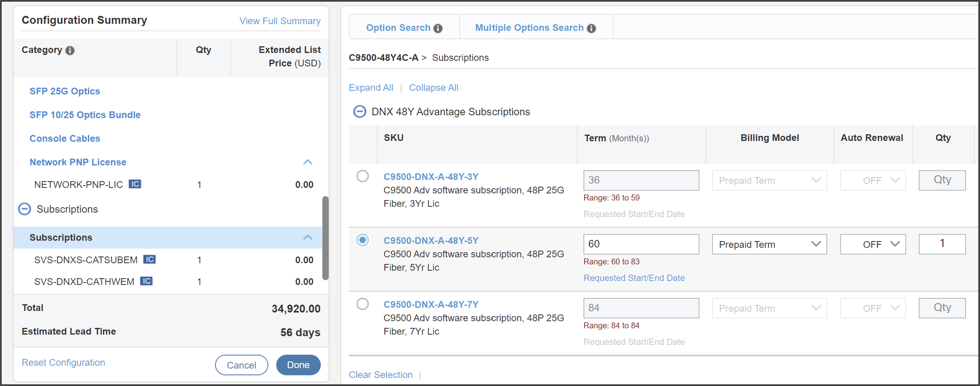Open the Auto Renewal dropdown for the 7Y SKU
Image resolution: width=980 pixels, height=386 pixels.
point(873,308)
